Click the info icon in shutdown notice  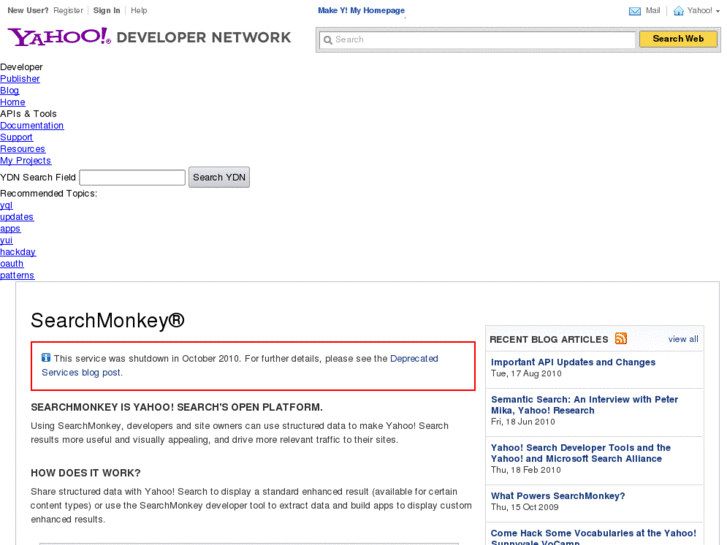coord(46,358)
